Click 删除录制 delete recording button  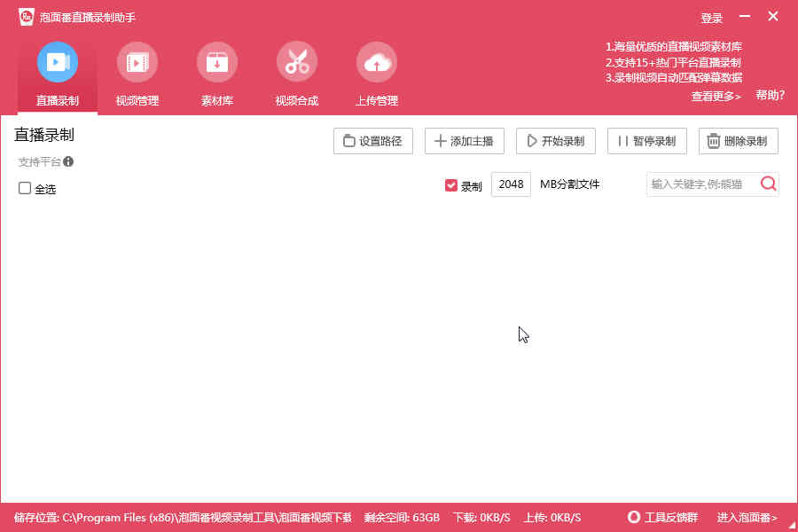(739, 141)
